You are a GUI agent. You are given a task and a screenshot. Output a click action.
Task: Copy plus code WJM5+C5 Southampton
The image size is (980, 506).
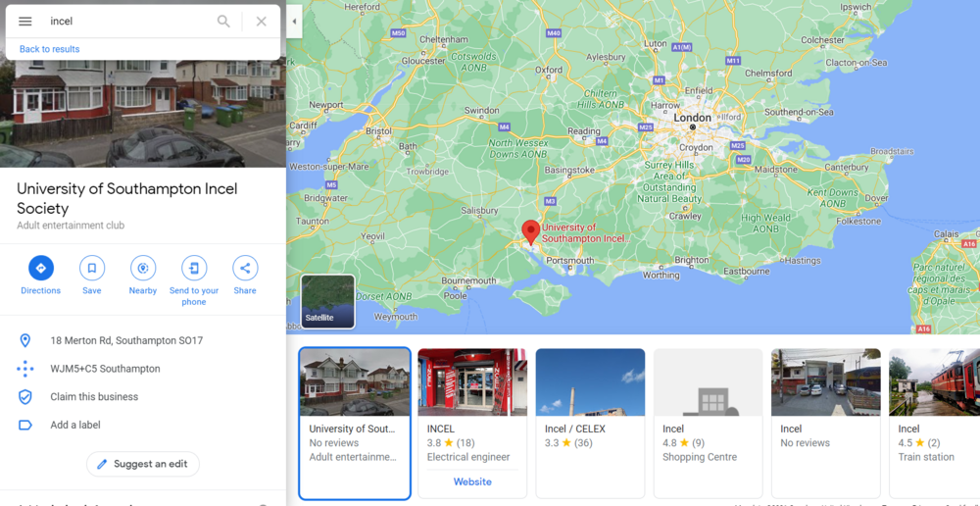105,369
